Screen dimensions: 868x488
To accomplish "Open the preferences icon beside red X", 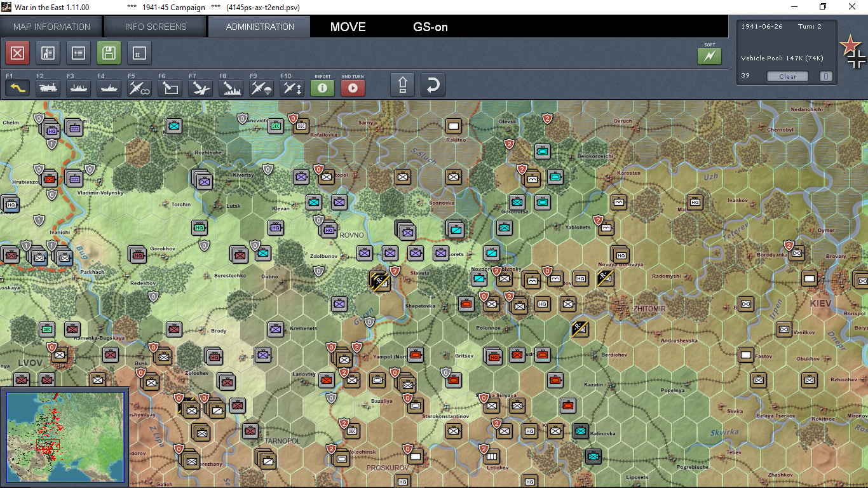I will tap(48, 53).
